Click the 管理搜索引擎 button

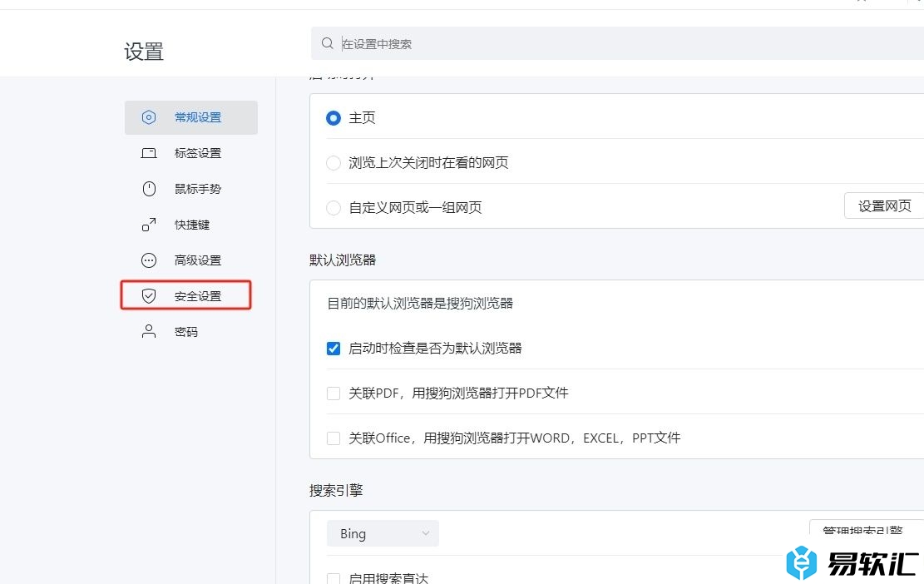tap(867, 529)
